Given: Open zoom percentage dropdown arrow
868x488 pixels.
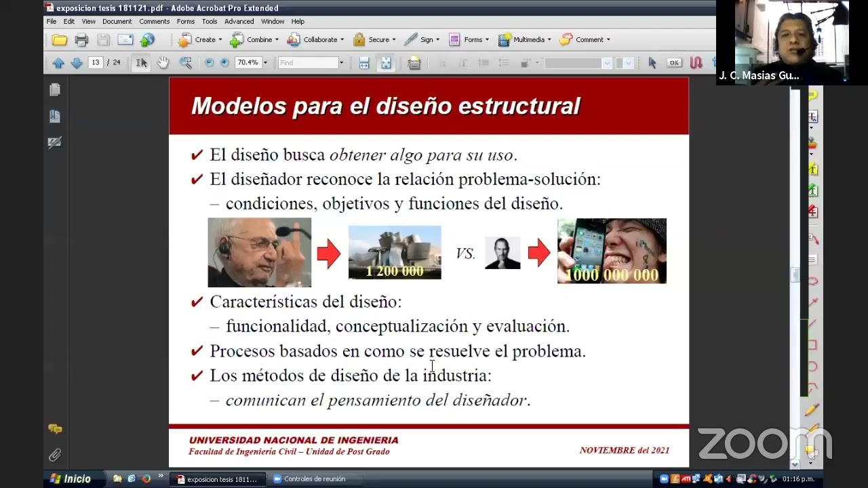Looking at the screenshot, I should [264, 63].
